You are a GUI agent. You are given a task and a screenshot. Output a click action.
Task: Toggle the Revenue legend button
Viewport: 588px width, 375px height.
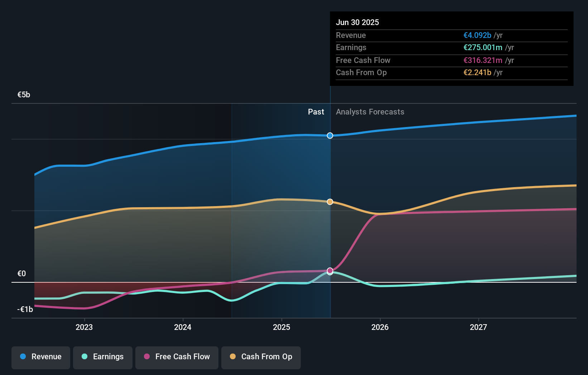pos(41,357)
